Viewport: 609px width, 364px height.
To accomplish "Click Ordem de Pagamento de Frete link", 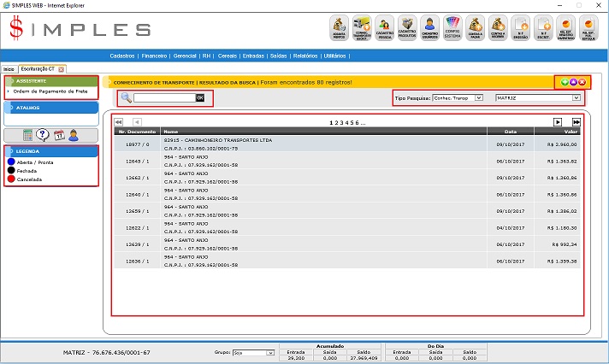I will click(51, 91).
